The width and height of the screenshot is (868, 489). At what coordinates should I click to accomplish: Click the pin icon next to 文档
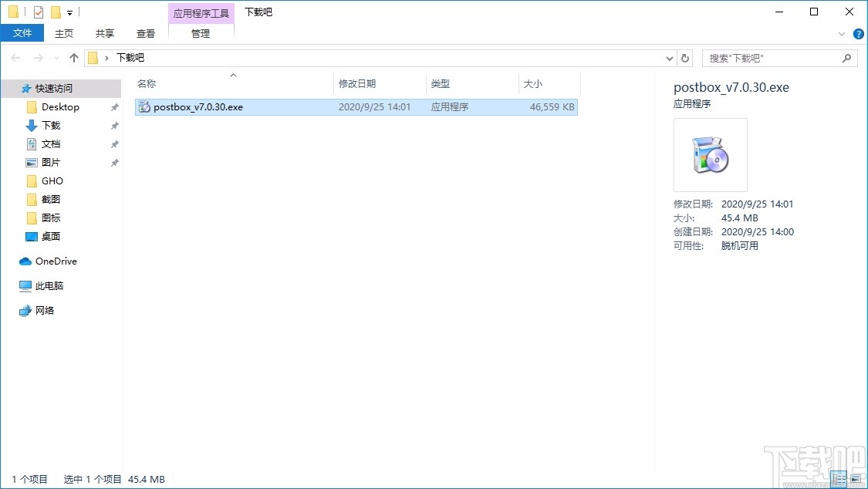coord(115,144)
